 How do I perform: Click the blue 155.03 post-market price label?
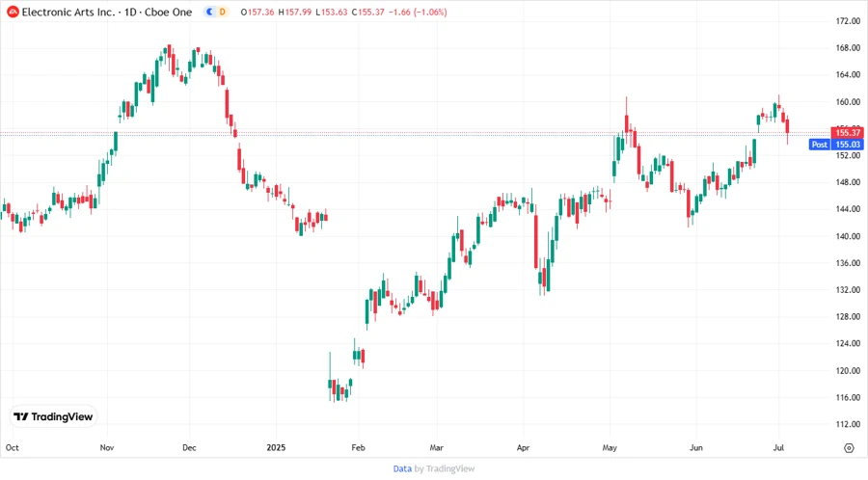coord(848,145)
